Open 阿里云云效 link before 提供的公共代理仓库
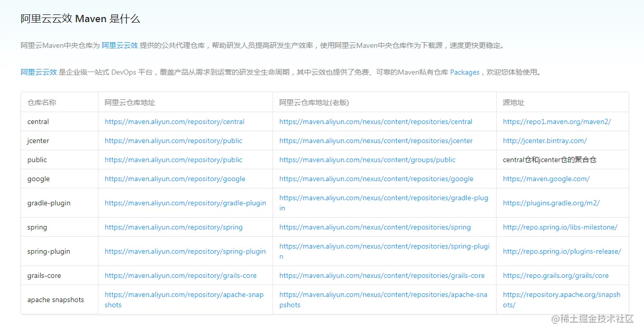The width and height of the screenshot is (644, 334). [120, 45]
